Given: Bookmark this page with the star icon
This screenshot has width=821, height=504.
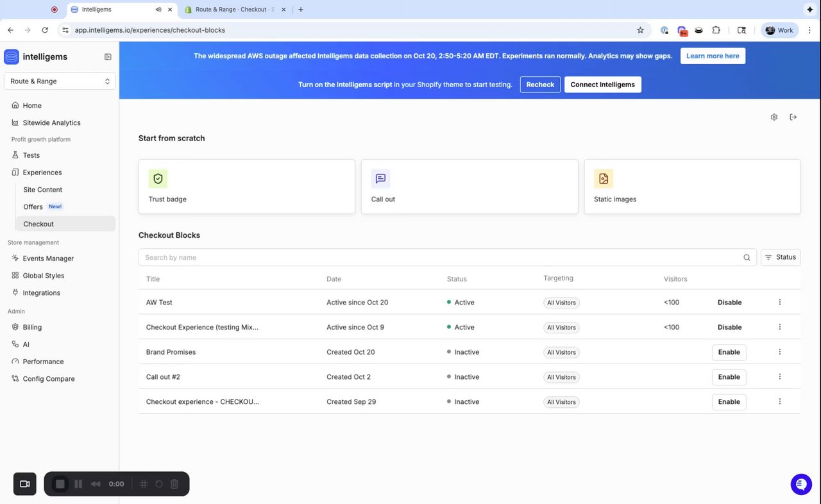Looking at the screenshot, I should pyautogui.click(x=640, y=30).
